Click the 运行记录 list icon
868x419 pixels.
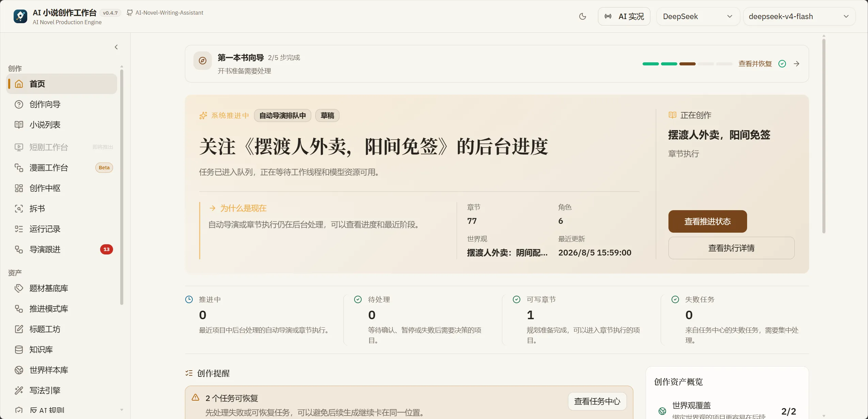coord(19,229)
